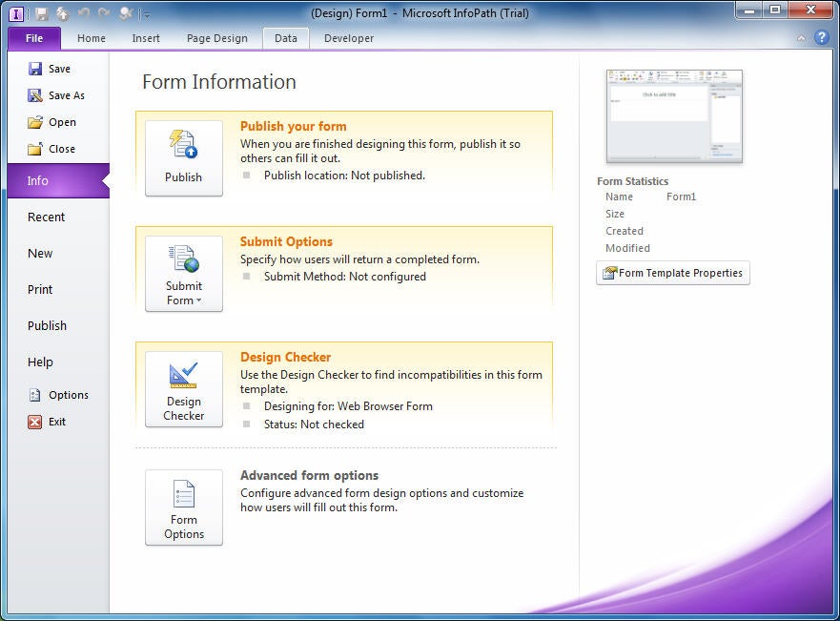The width and height of the screenshot is (840, 621).
Task: Maximize the InfoPath window
Action: click(x=774, y=10)
